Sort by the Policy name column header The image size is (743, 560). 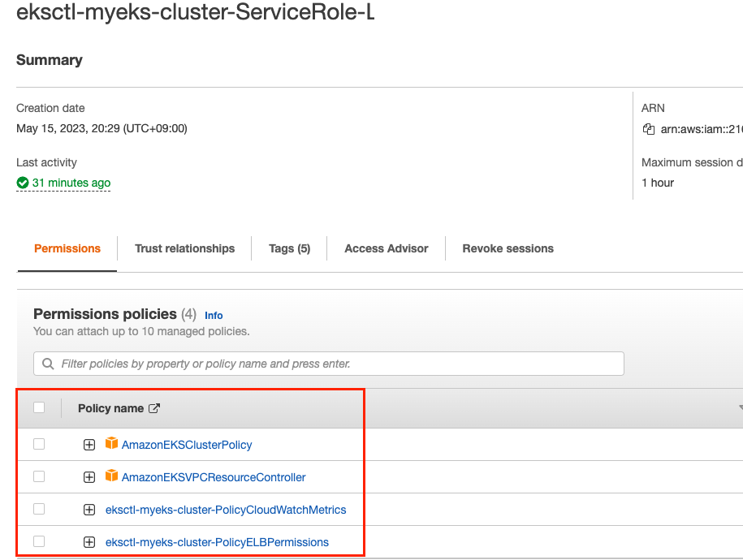click(x=111, y=408)
